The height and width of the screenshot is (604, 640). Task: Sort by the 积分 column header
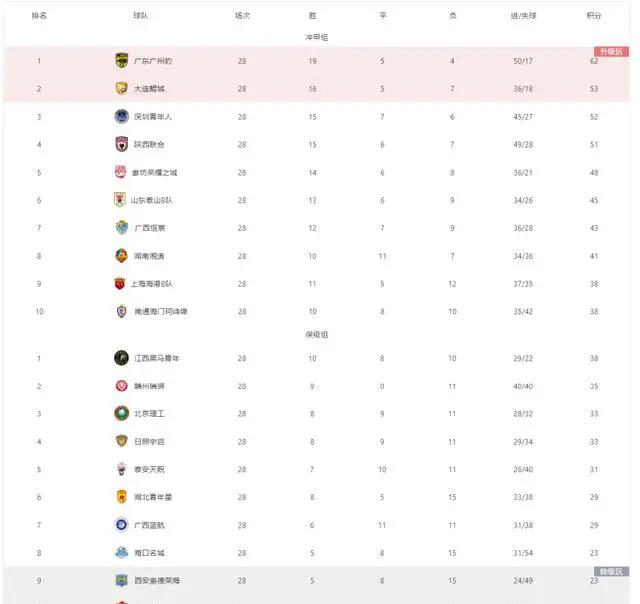click(x=594, y=16)
